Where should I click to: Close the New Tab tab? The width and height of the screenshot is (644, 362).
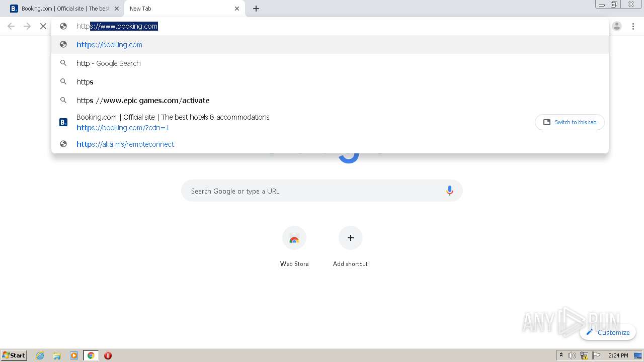tap(237, 9)
